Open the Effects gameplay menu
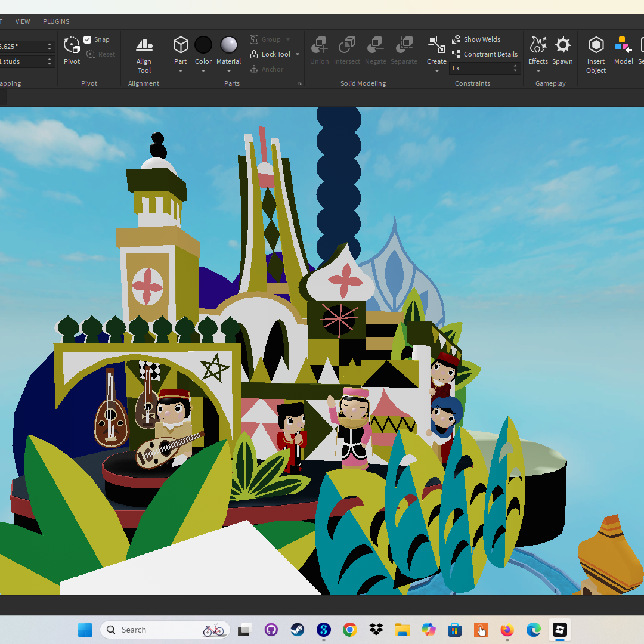Viewport: 644px width, 644px height. click(538, 50)
